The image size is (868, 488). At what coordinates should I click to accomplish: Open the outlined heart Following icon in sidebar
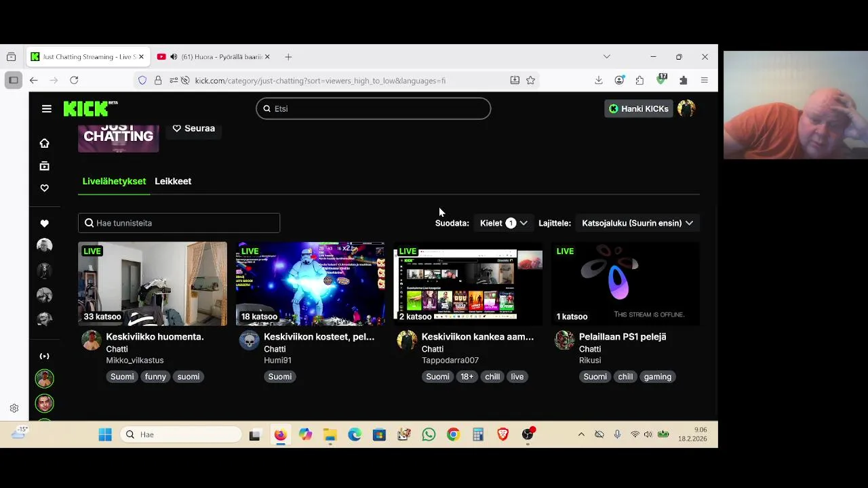click(44, 188)
